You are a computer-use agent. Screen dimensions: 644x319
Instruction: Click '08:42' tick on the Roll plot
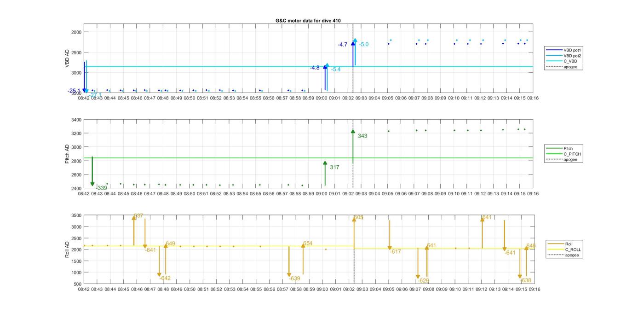[x=84, y=290]
